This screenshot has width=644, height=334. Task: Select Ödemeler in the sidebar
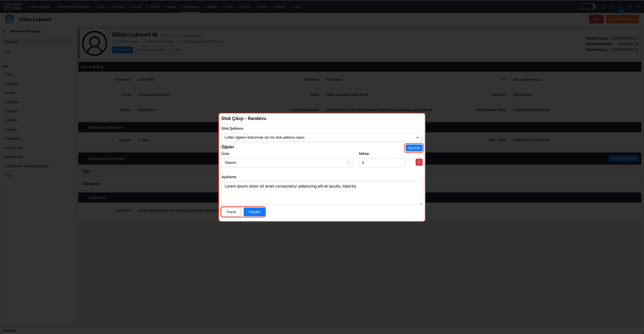[12, 139]
